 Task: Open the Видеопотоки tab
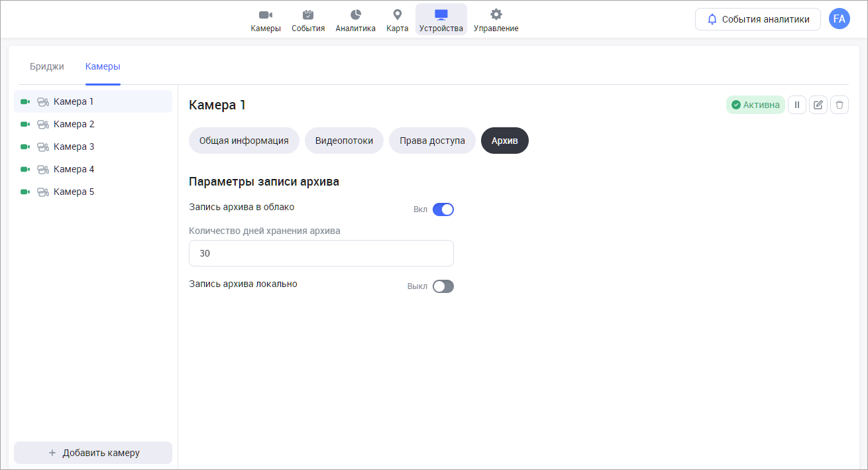pos(344,141)
